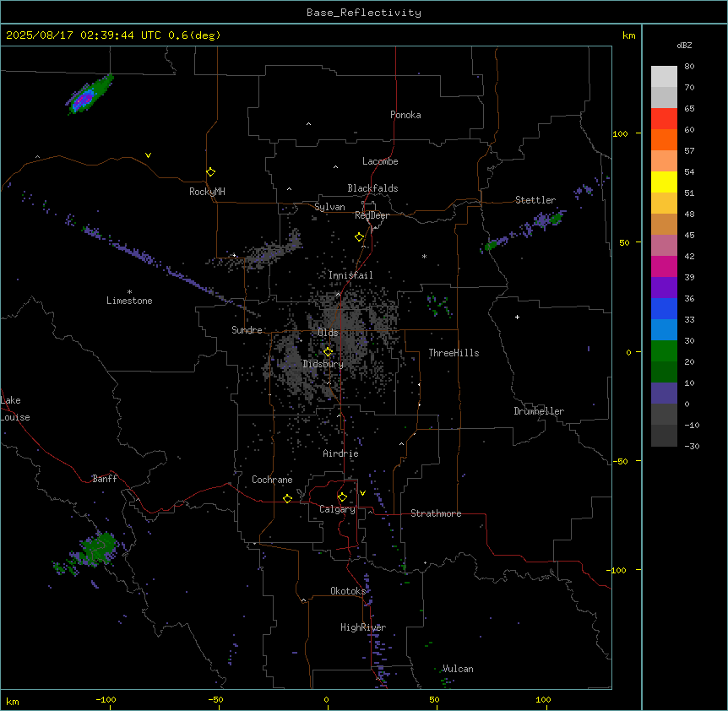
Task: Click the Blackfalds label
Action: click(x=372, y=188)
